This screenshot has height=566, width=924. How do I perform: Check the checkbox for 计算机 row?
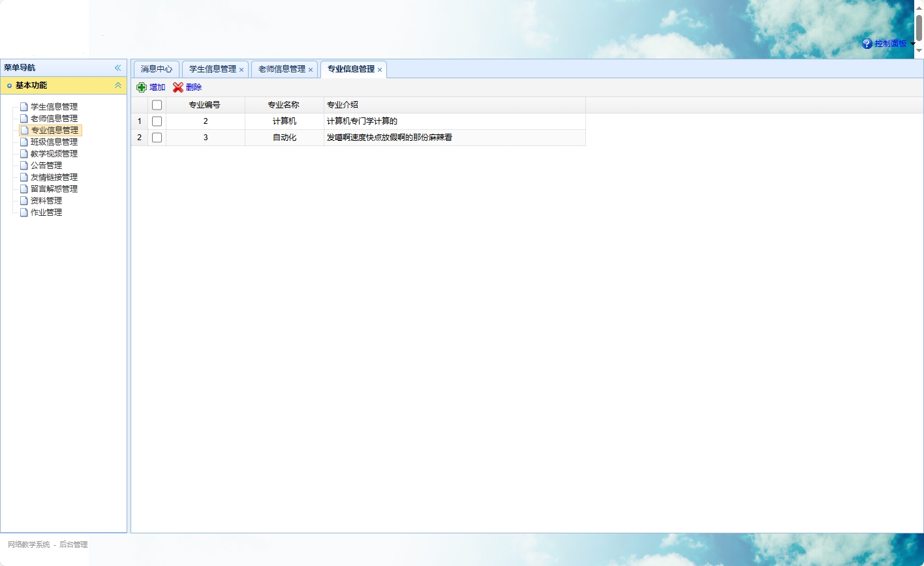click(157, 121)
